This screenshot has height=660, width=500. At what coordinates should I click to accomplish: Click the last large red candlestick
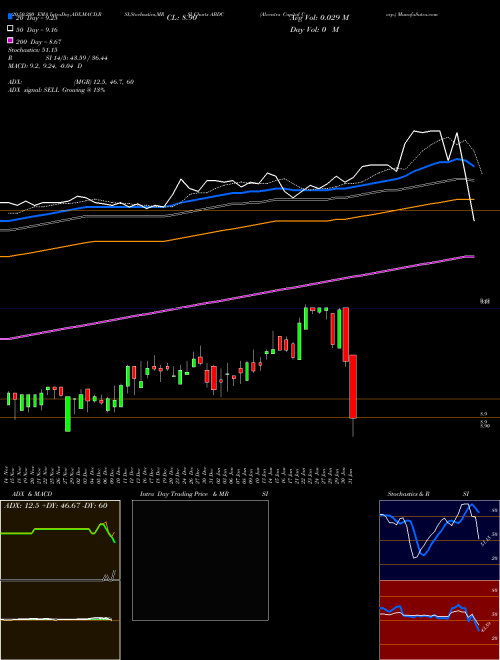point(353,386)
